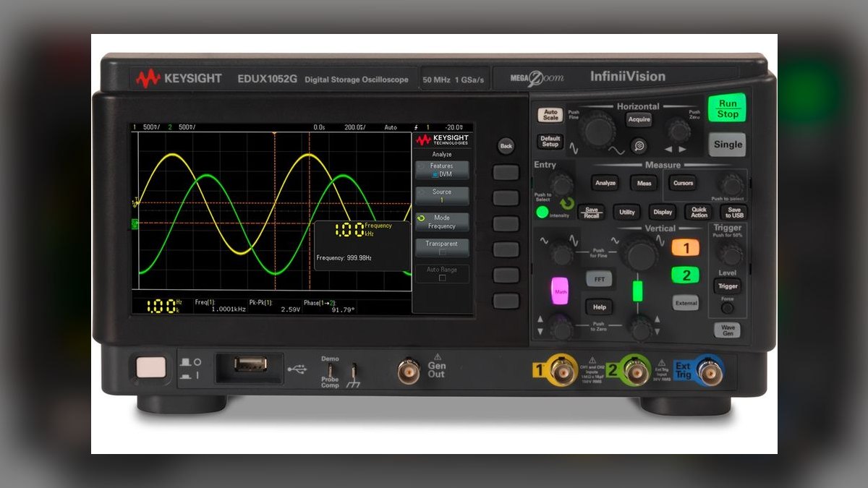
Task: Open the Utility key
Action: point(627,213)
